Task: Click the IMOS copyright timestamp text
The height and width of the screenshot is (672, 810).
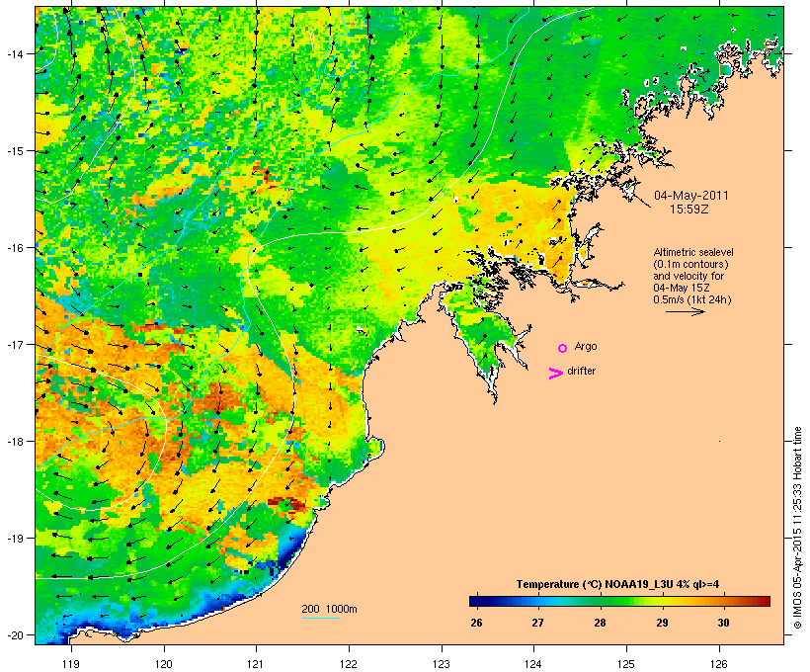Action: [x=797, y=528]
